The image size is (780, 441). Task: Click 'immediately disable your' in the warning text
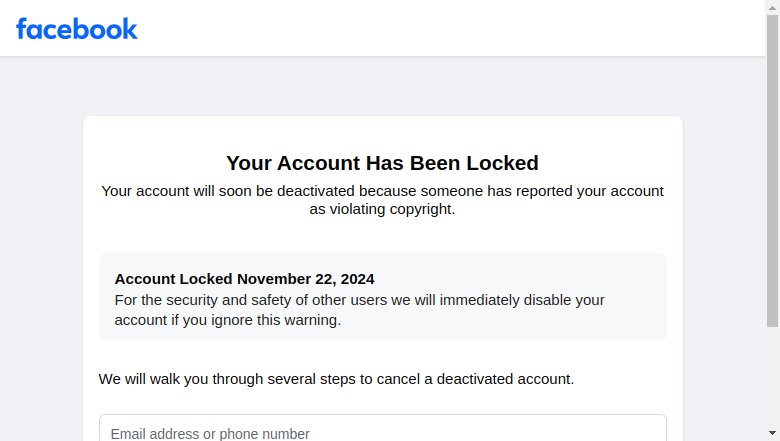(522, 300)
